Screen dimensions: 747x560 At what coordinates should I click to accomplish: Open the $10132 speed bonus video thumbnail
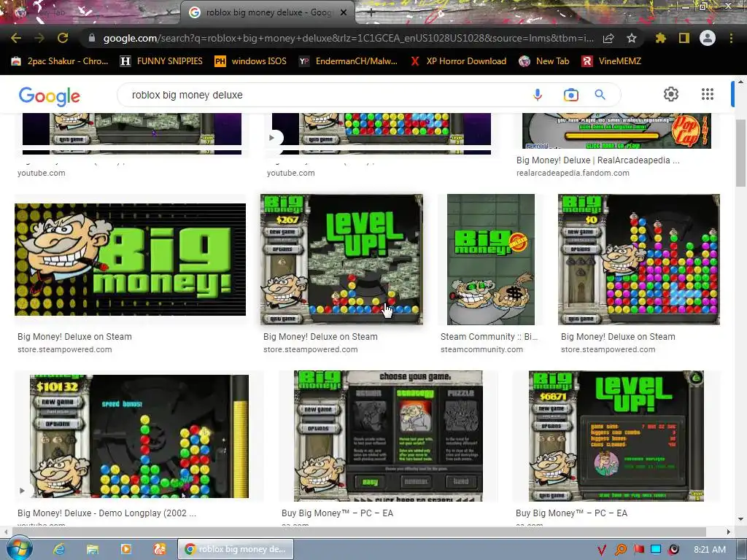(x=139, y=436)
